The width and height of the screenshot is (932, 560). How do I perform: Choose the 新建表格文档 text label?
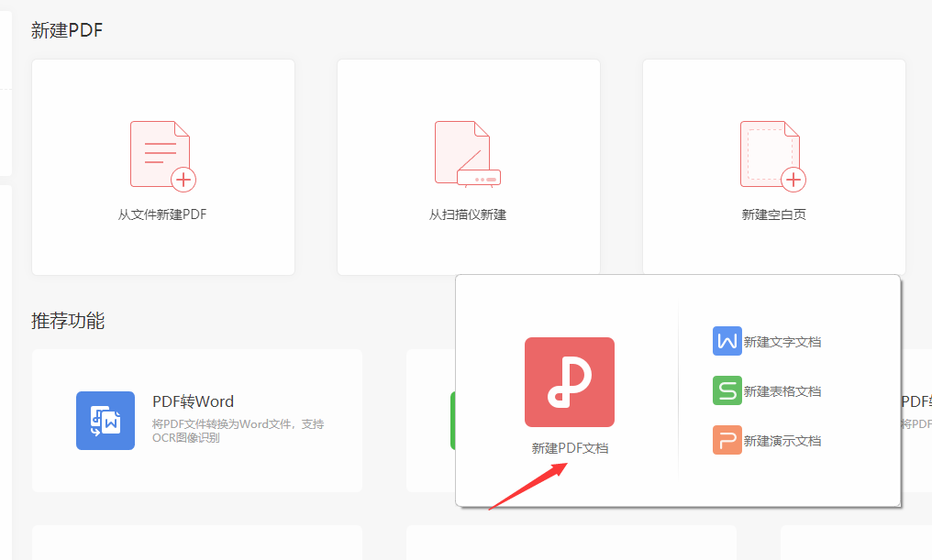[x=782, y=391]
